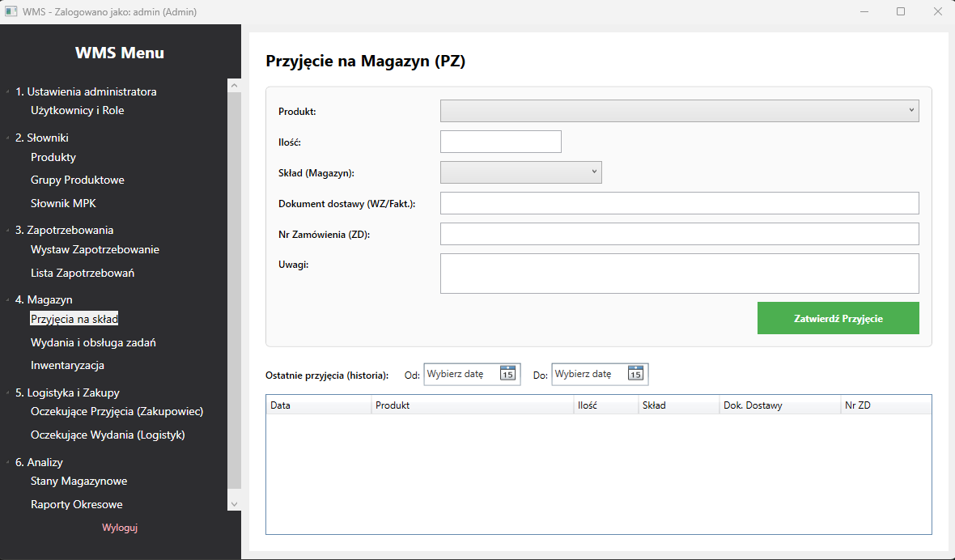Click the Nr Zamówienia (ZD) field

coord(679,234)
